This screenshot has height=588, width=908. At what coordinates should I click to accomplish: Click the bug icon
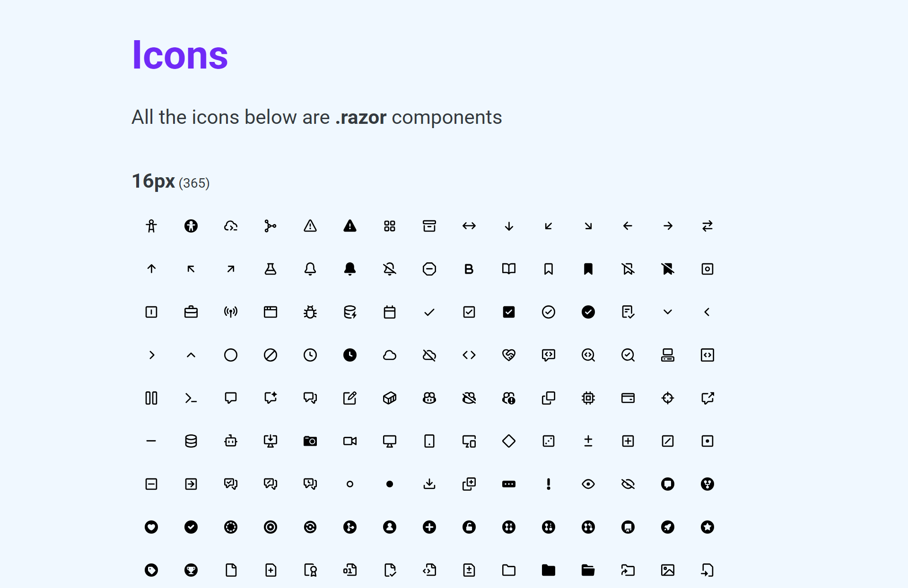pos(310,311)
